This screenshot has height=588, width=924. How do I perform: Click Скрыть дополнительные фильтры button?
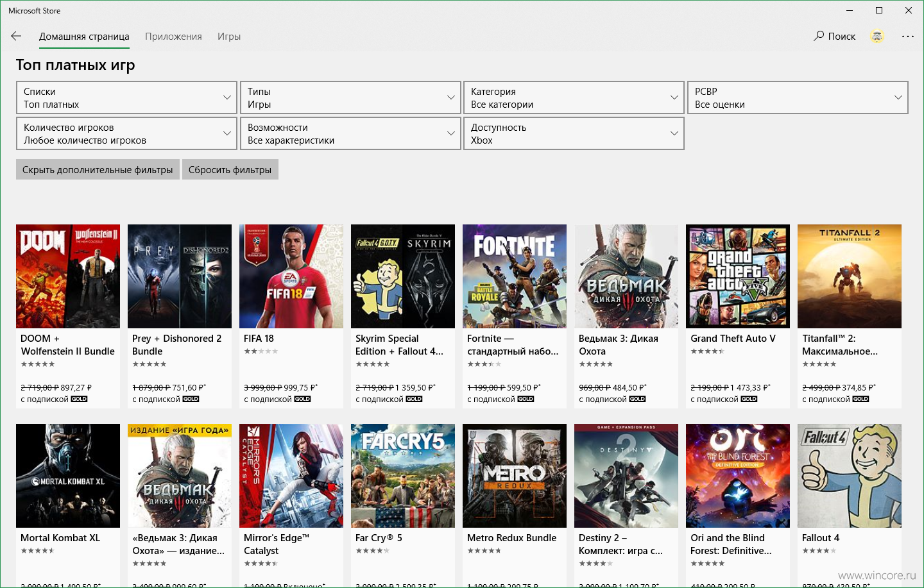coord(98,169)
